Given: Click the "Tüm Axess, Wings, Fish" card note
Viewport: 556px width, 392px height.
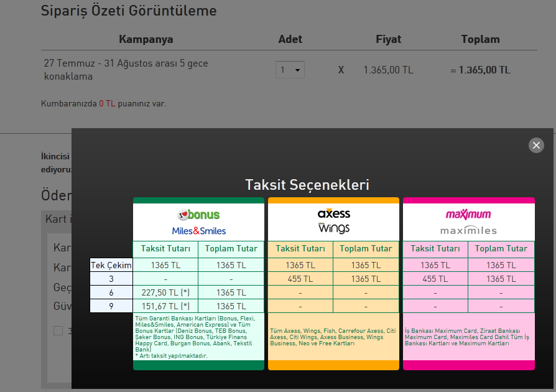Looking at the screenshot, I should pos(333,337).
